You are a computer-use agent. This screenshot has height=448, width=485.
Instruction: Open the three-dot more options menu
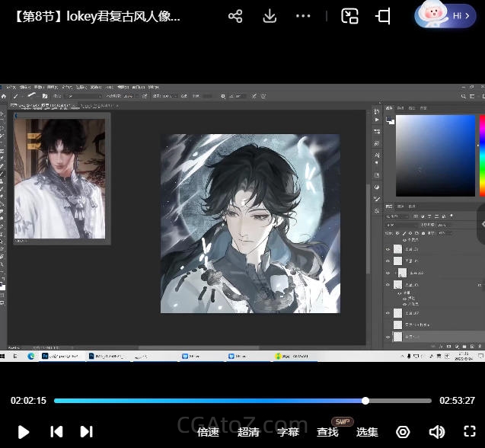click(x=303, y=16)
